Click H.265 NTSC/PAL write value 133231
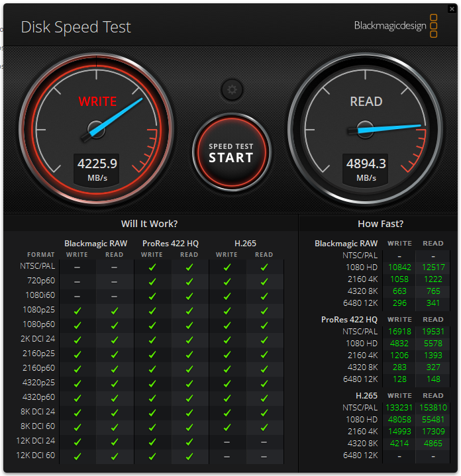The height and width of the screenshot is (476, 461). point(399,407)
